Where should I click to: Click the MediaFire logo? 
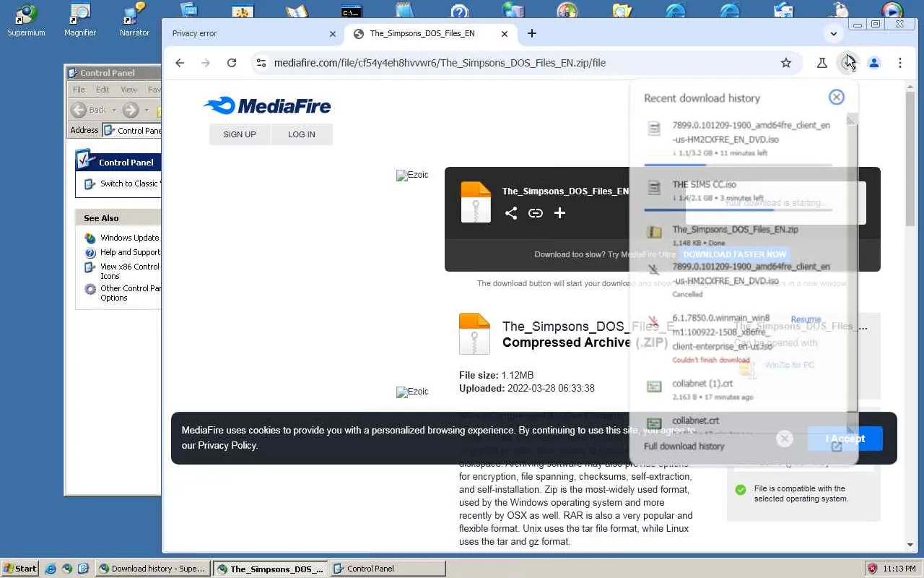[x=267, y=106]
